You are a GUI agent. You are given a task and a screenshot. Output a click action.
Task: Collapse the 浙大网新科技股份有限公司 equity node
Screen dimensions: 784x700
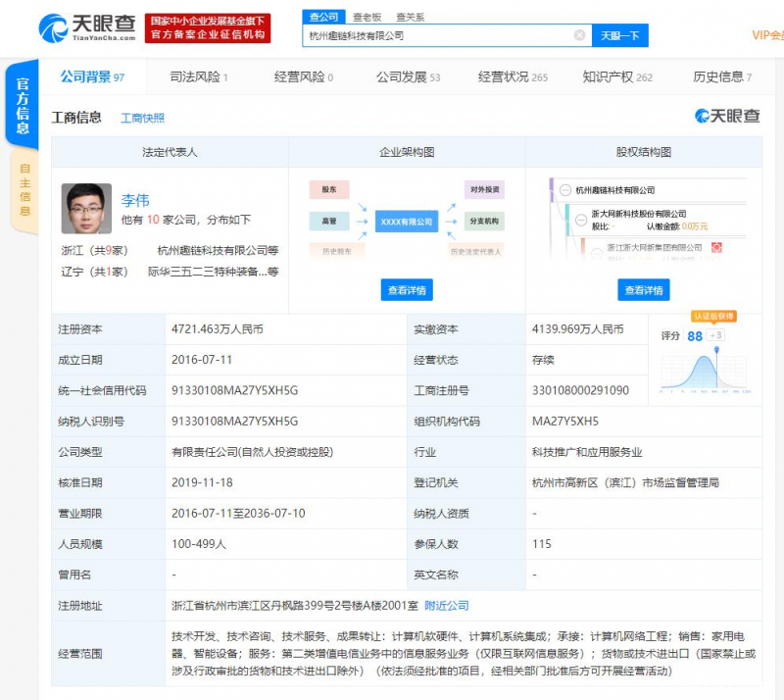[581, 220]
